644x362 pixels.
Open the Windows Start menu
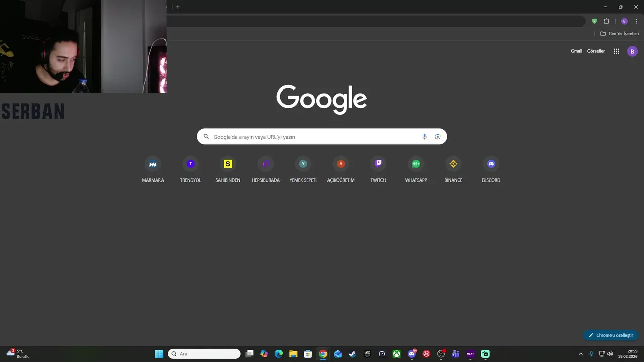pyautogui.click(x=159, y=354)
